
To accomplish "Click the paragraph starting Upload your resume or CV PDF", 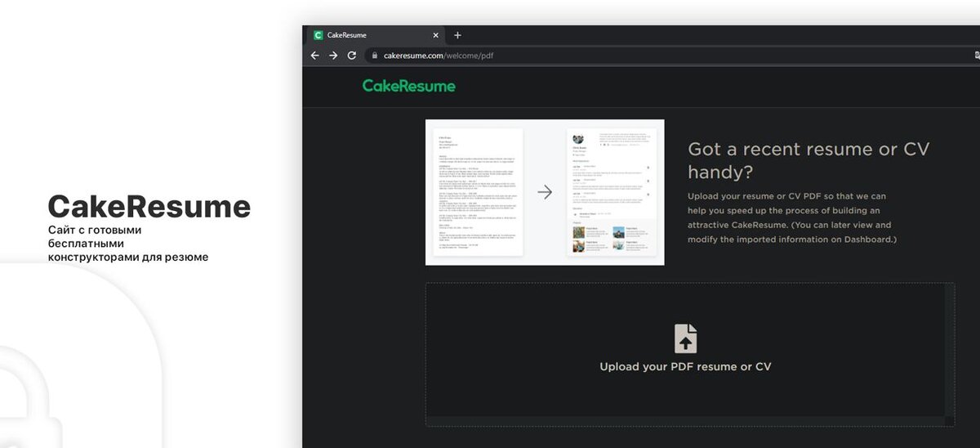I will [x=792, y=217].
